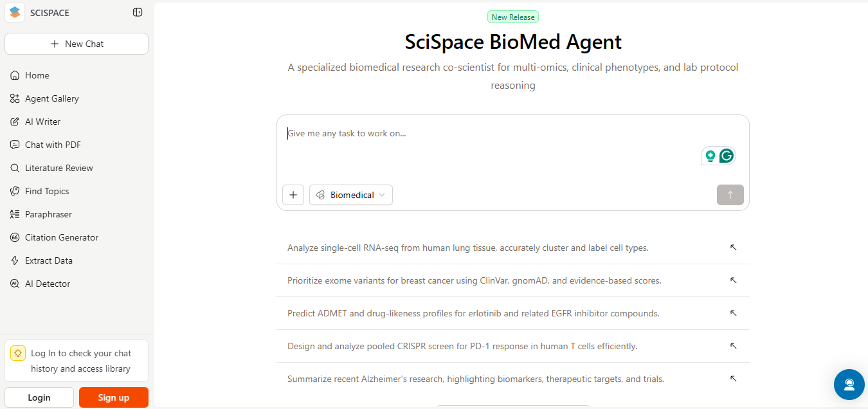Click the Chat with PDF icon
Image resolution: width=868 pixels, height=409 pixels.
pyautogui.click(x=15, y=145)
